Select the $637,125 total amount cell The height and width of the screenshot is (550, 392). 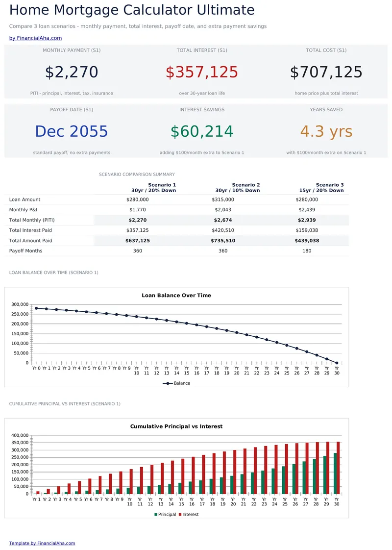138,241
